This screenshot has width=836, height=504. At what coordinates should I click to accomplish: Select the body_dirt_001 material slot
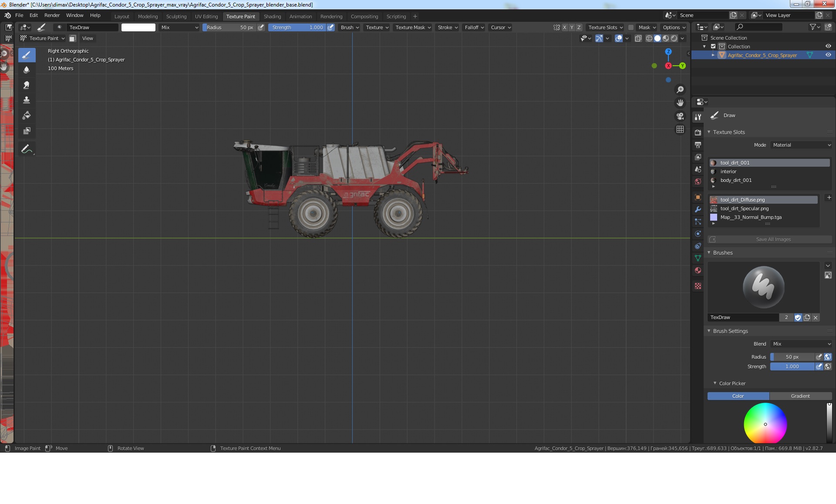(769, 180)
